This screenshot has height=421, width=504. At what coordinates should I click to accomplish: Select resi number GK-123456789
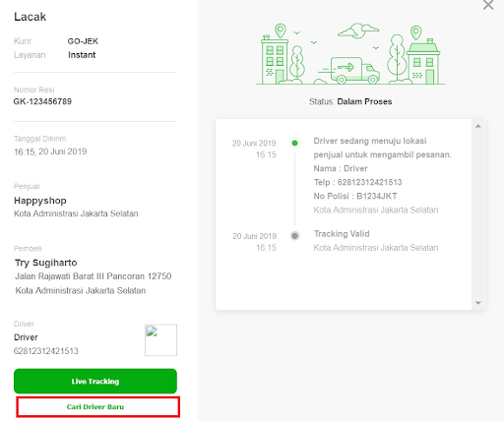(42, 101)
